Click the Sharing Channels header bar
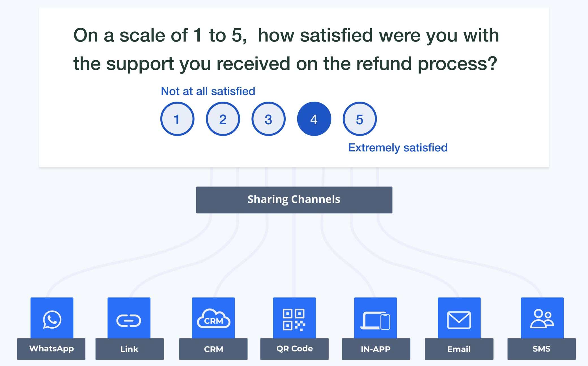This screenshot has width=588, height=366. pyautogui.click(x=294, y=200)
